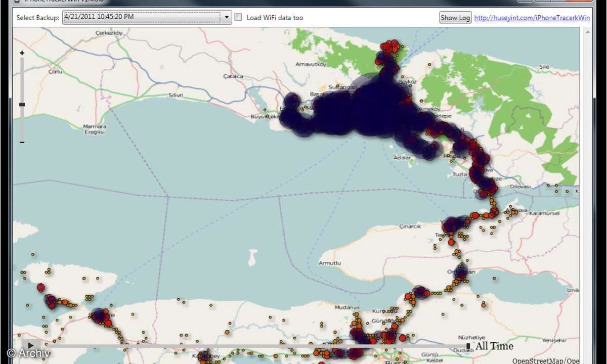Zoom in with the map plus icon
The width and height of the screenshot is (607, 364).
pyautogui.click(x=22, y=53)
